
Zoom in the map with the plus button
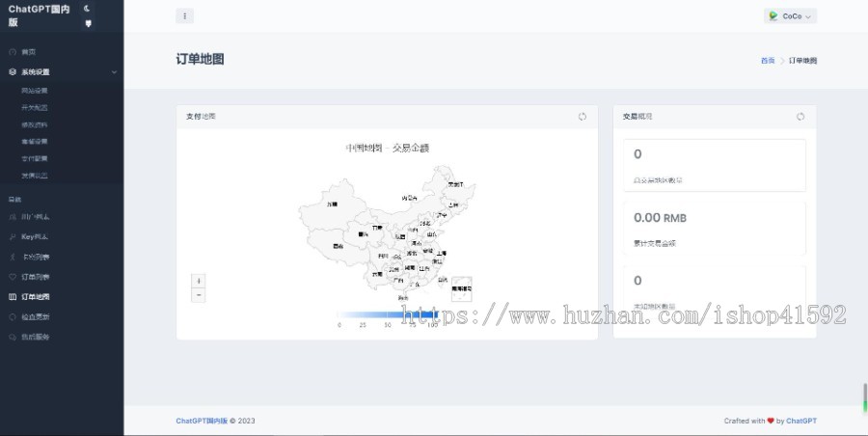[198, 281]
